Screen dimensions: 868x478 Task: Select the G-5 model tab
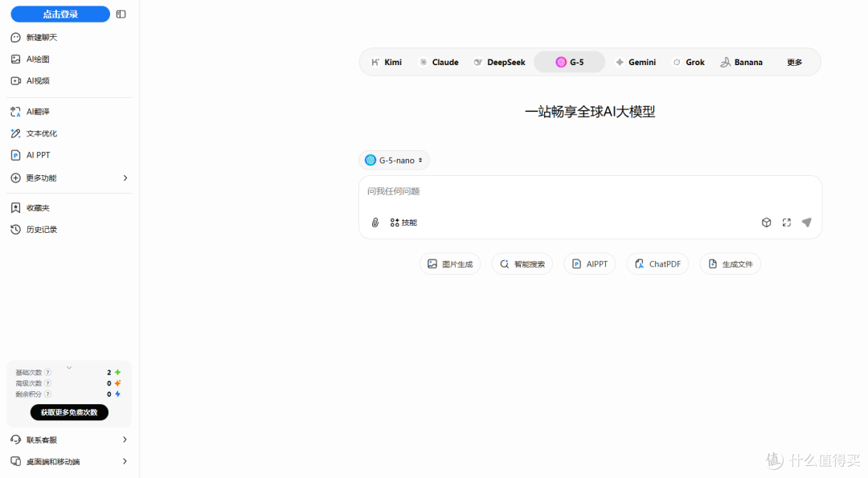(x=570, y=62)
